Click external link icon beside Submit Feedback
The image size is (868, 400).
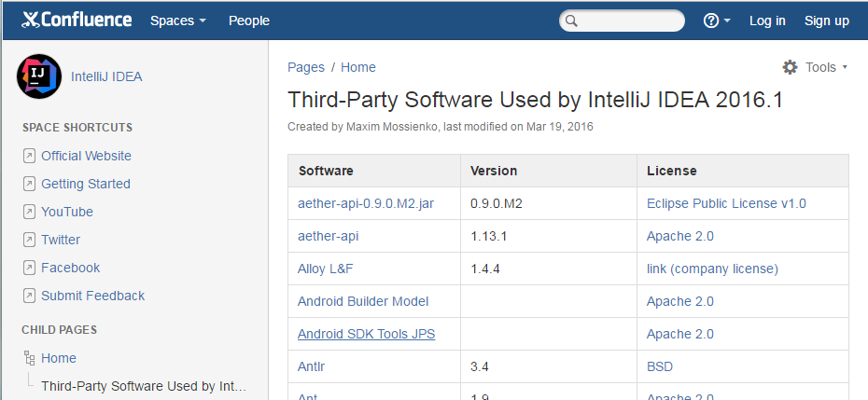click(29, 296)
